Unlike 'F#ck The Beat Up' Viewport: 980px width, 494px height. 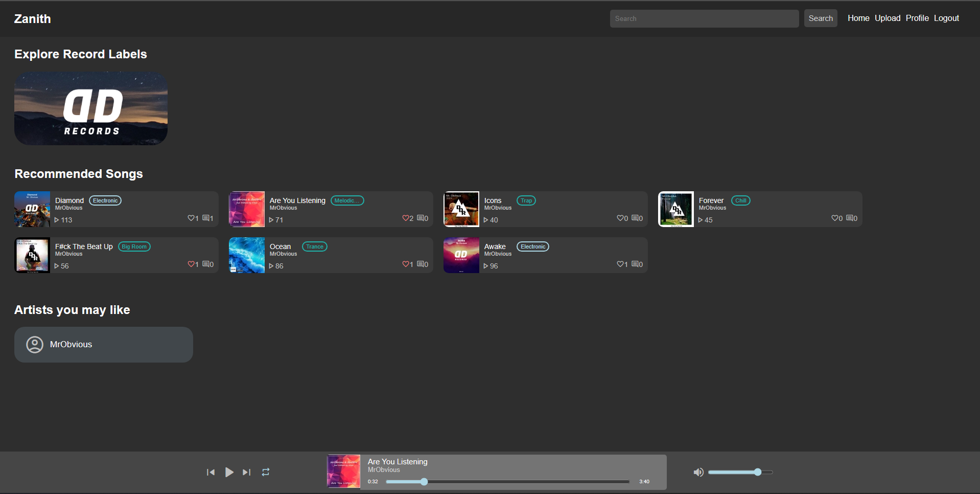191,264
